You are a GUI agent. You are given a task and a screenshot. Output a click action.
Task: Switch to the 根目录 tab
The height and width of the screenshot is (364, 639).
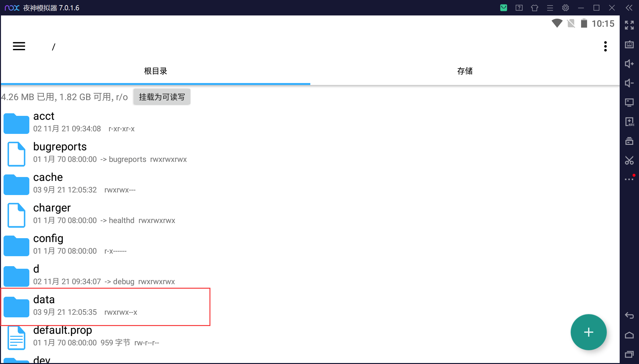point(156,71)
